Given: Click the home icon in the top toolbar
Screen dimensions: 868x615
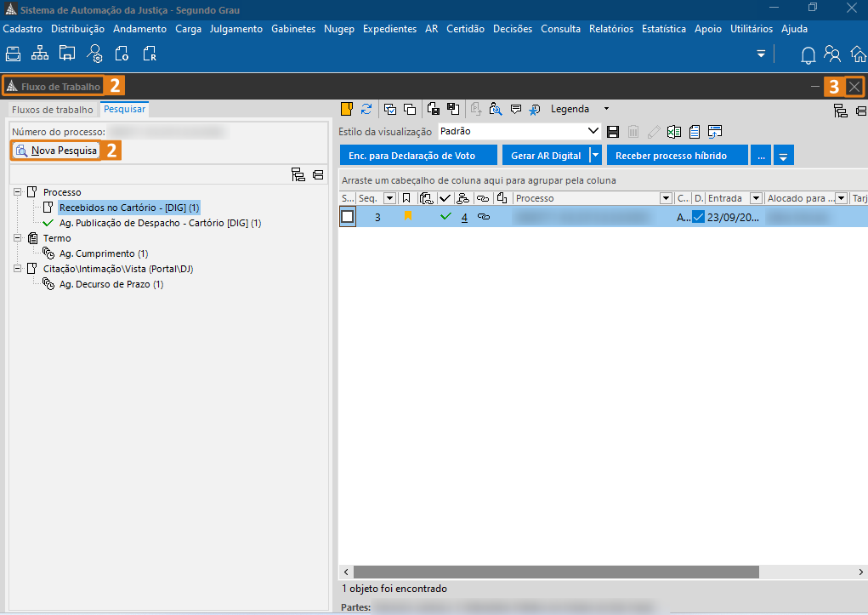Looking at the screenshot, I should pyautogui.click(x=859, y=55).
